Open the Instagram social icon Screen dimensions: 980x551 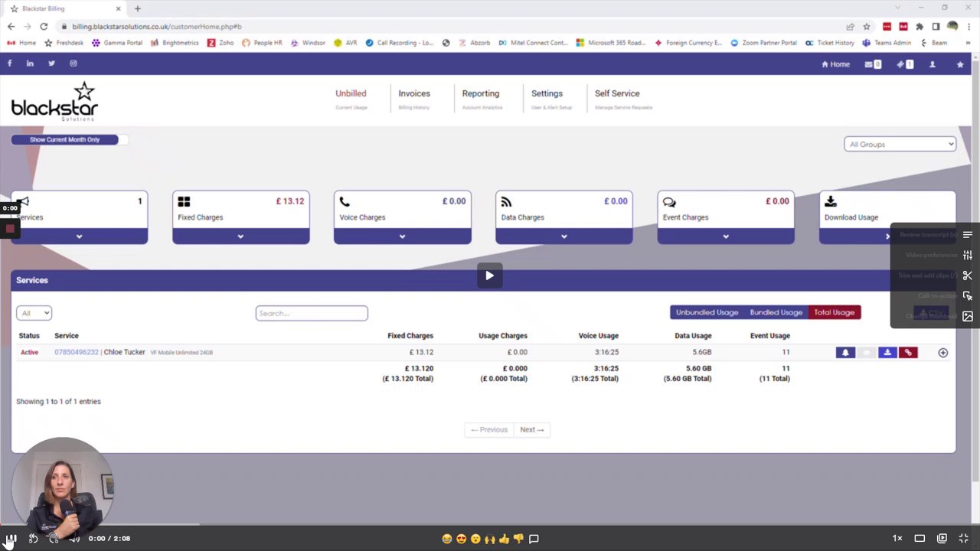[73, 64]
